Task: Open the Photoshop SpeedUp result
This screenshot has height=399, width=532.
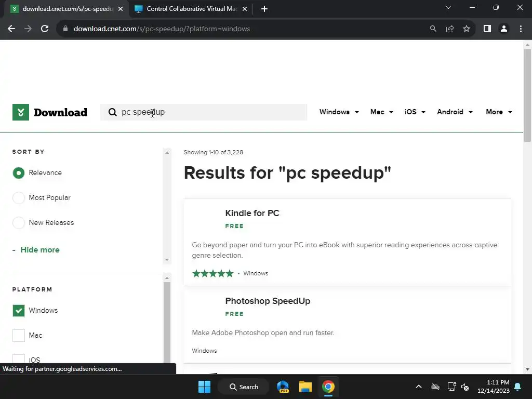Action: coord(268,301)
